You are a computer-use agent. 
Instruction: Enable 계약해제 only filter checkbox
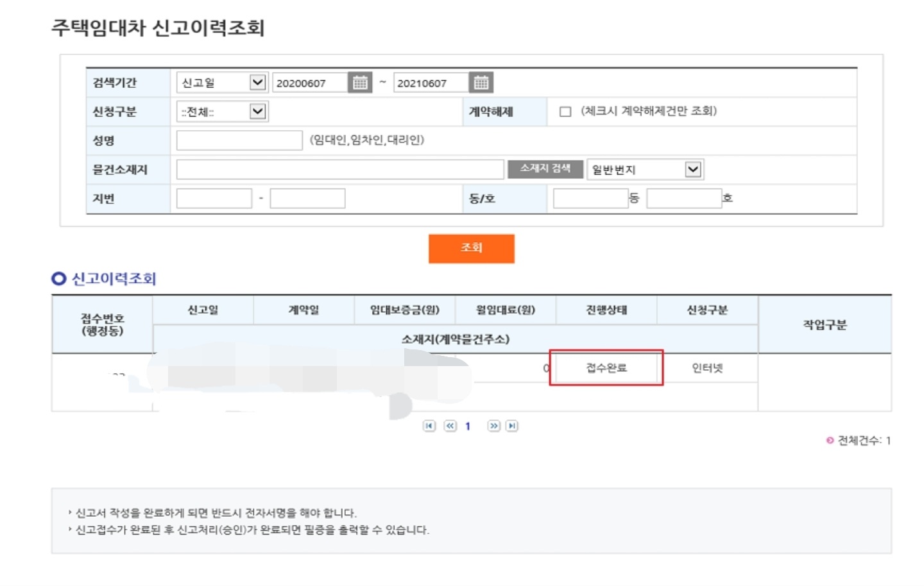[x=565, y=112]
